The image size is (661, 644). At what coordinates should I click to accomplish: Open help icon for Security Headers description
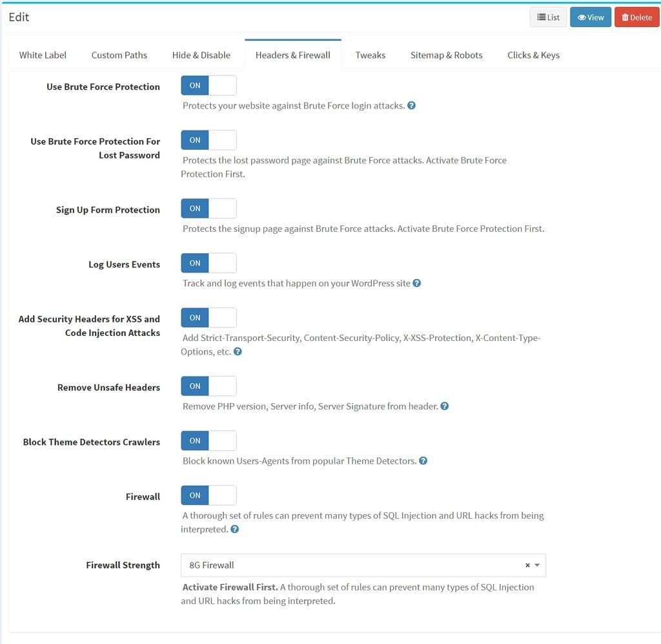[x=238, y=351]
